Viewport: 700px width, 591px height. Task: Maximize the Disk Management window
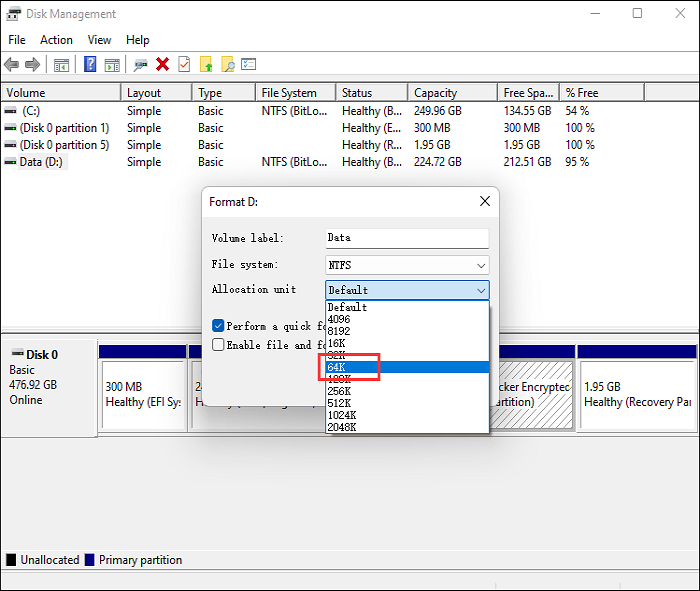[638, 13]
